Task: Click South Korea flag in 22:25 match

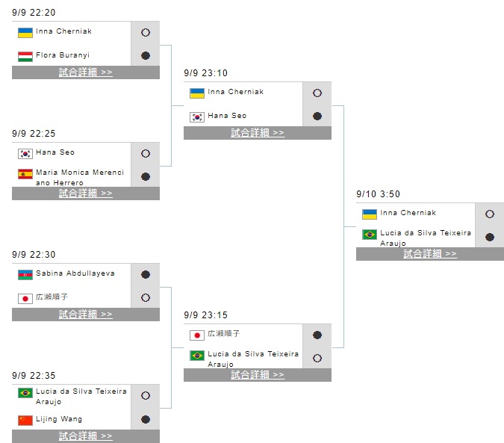Action: (25, 153)
